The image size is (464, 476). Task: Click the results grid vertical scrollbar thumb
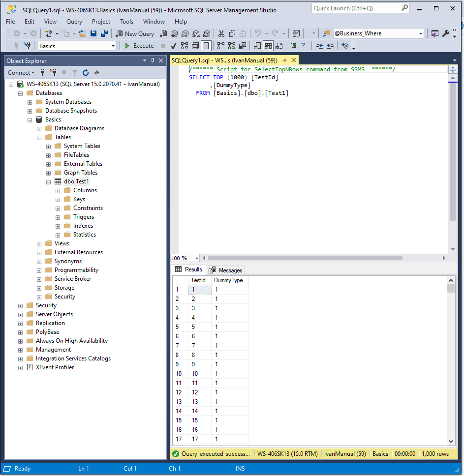pos(451,288)
